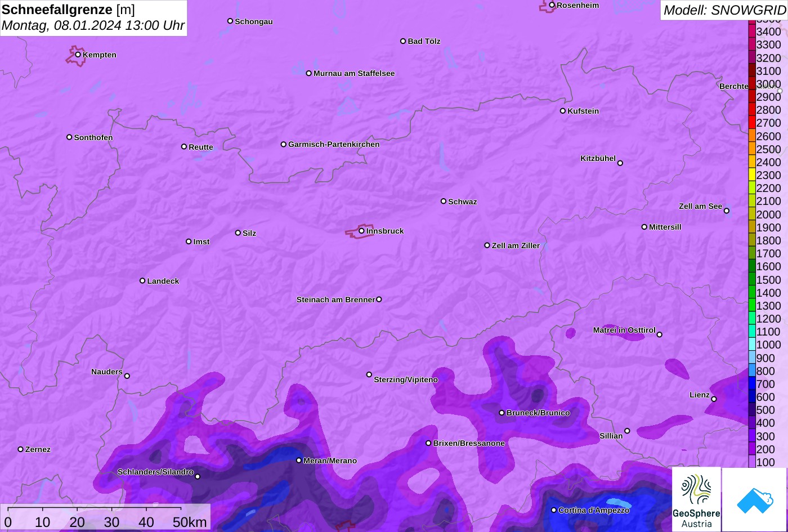This screenshot has width=788, height=532.
Task: Click the Bad Tölz marker dot
Action: 403,41
